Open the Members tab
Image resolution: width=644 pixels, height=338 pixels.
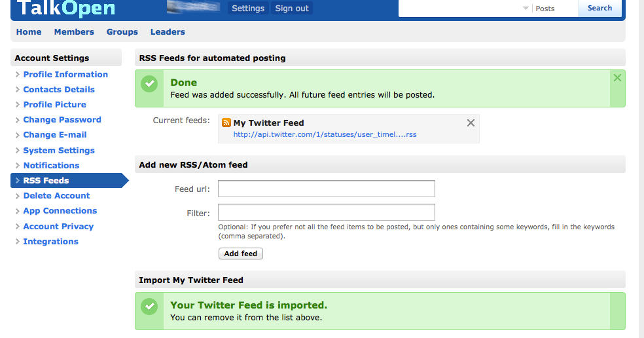(74, 31)
